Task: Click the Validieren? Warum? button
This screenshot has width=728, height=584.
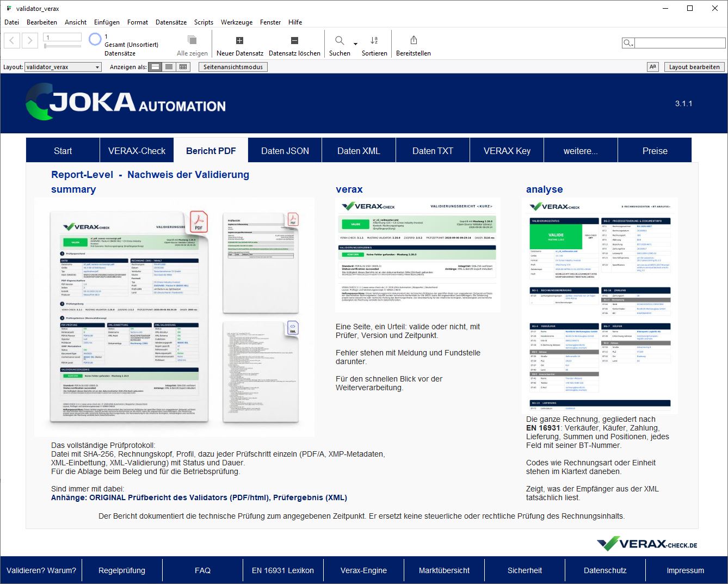Action: pyautogui.click(x=41, y=570)
